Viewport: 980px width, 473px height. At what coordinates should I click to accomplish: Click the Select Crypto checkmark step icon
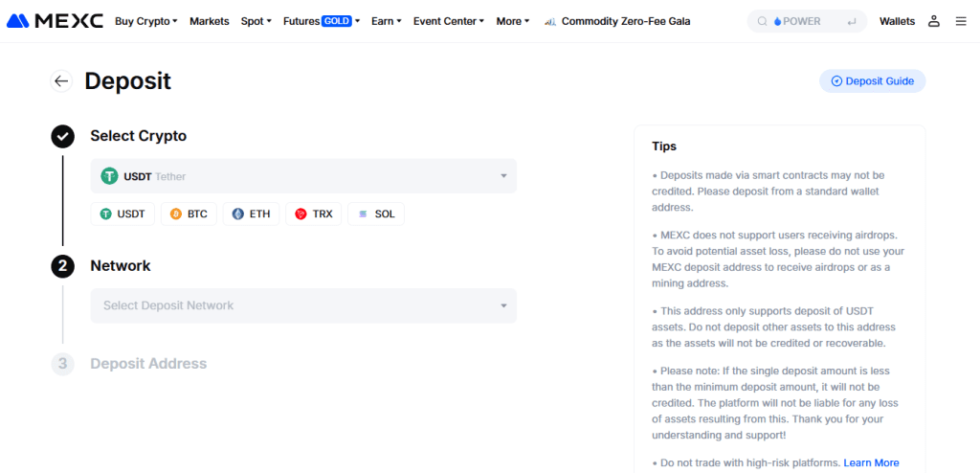pyautogui.click(x=62, y=136)
